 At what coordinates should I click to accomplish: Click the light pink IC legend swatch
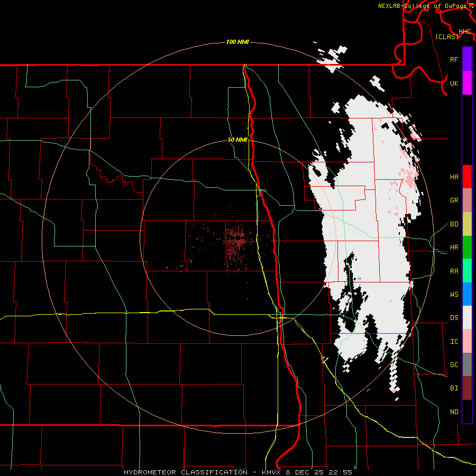pos(467,341)
